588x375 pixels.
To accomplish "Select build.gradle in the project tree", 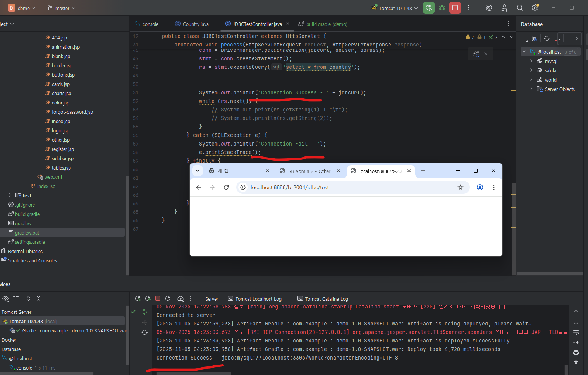I will [24, 214].
